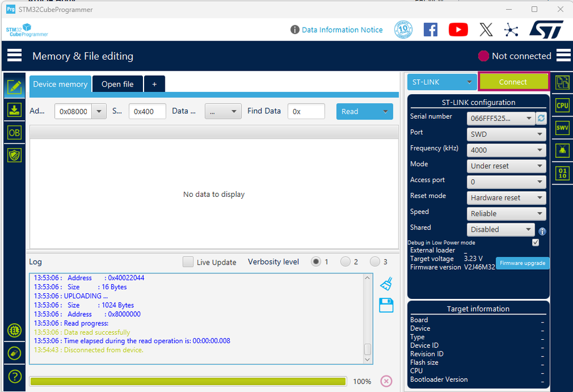Click the link icon above the help icon
573x392 pixels.
[14, 354]
